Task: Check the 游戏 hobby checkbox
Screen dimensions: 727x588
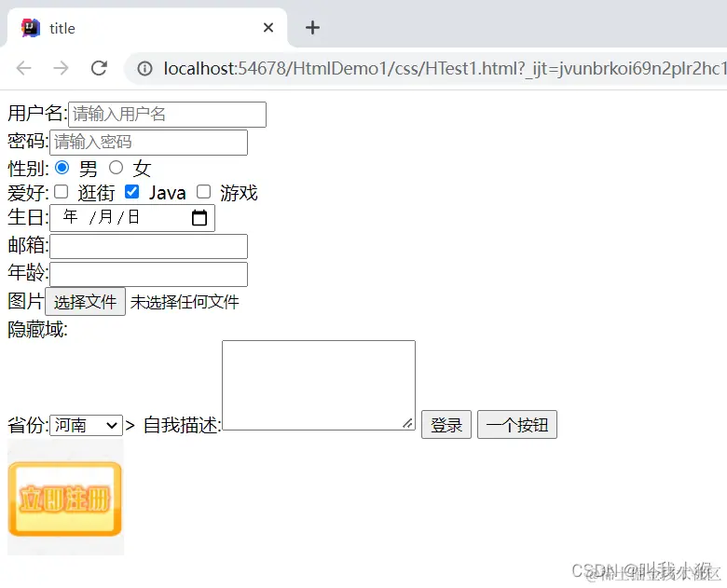Action: pyautogui.click(x=203, y=192)
